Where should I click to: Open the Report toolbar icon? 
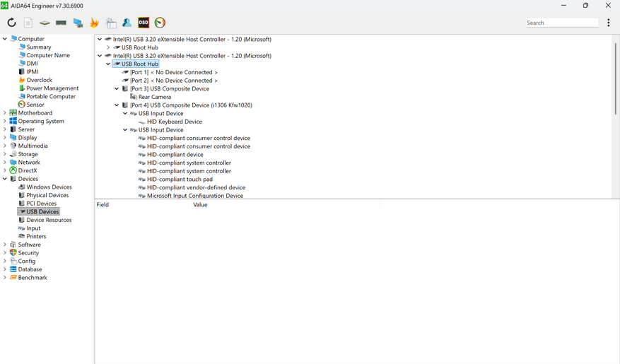pos(28,23)
